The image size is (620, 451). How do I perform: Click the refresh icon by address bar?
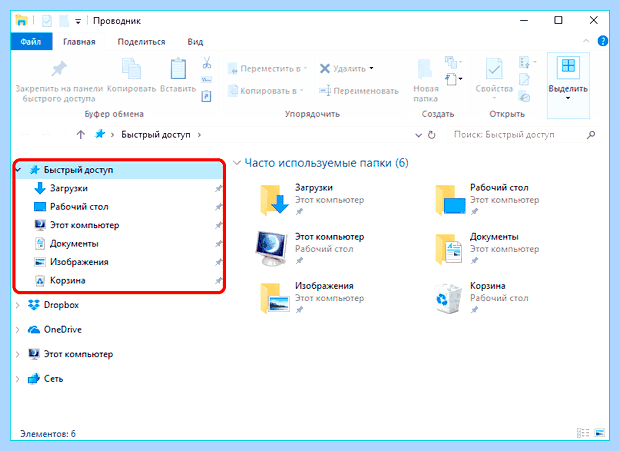click(x=432, y=135)
